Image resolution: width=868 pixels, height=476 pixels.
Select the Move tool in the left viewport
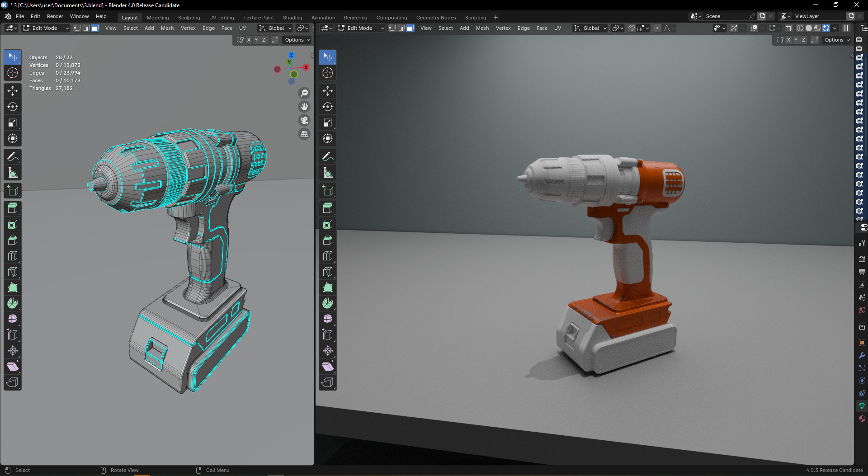pyautogui.click(x=13, y=91)
